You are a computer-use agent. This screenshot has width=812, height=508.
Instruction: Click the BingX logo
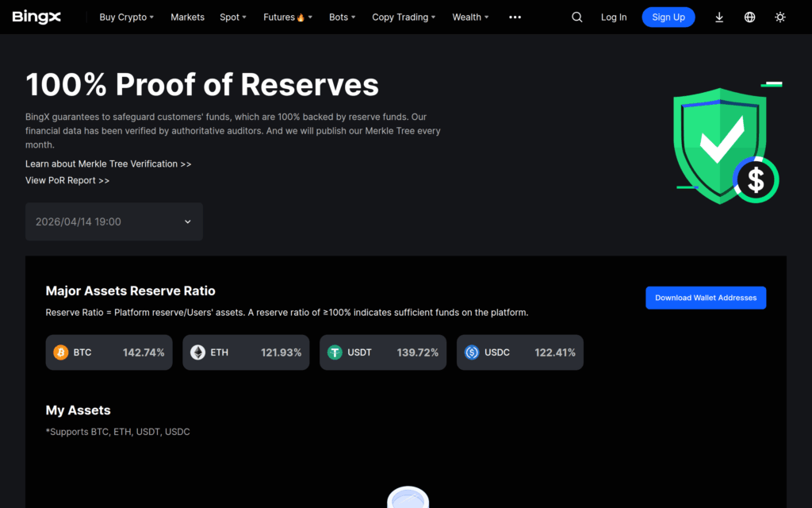pyautogui.click(x=36, y=17)
